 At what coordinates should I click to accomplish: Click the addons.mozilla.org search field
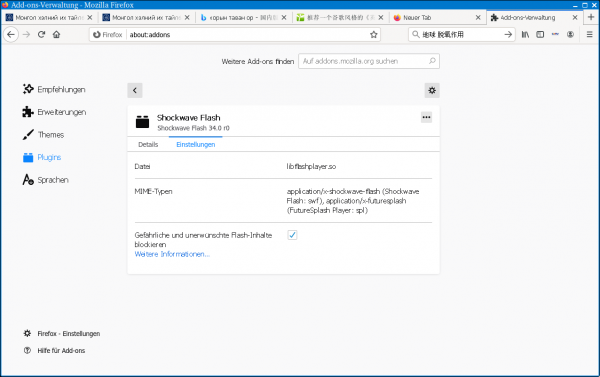[369, 61]
